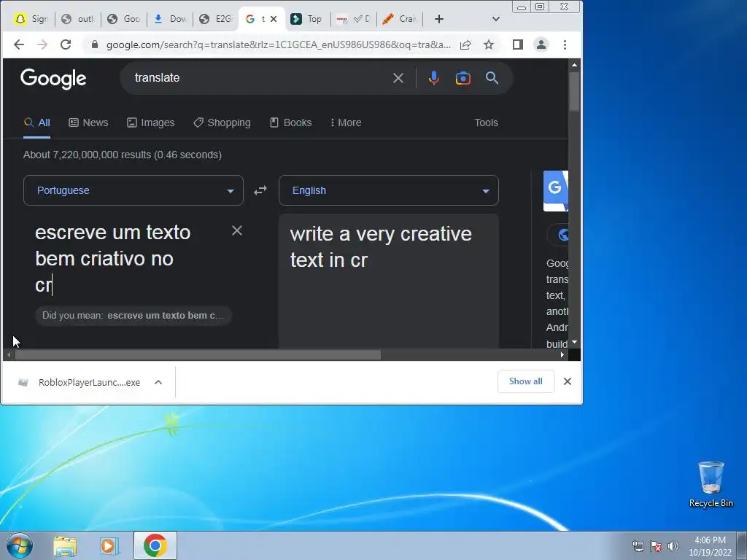The height and width of the screenshot is (560, 747).
Task: Click the Google logo
Action: [53, 79]
